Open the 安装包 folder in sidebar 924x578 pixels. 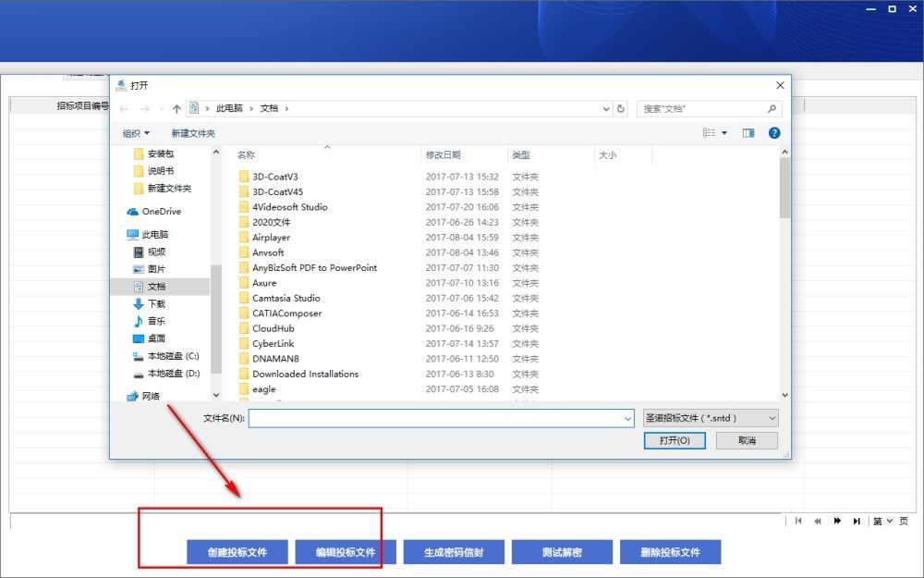click(x=153, y=154)
